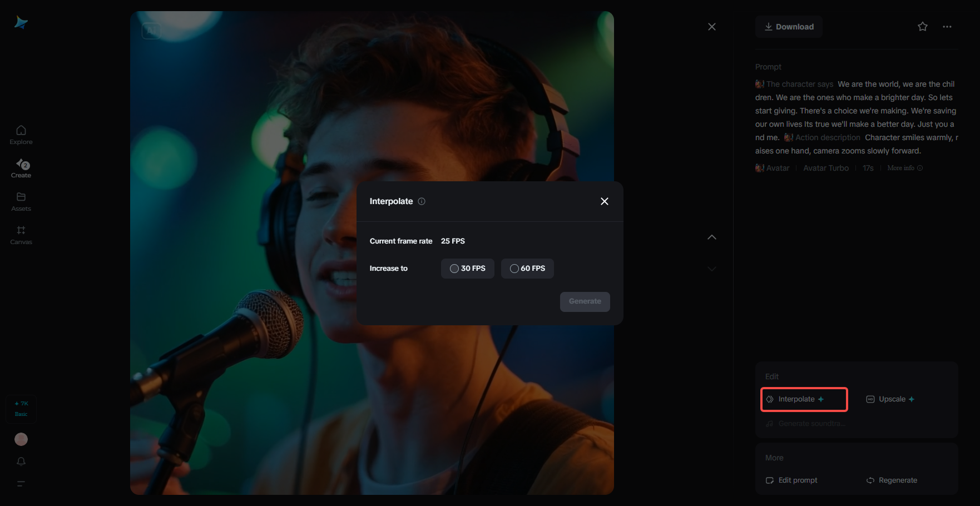Screen dimensions: 980x506
Task: Go to the Assets folder
Action: point(21,202)
